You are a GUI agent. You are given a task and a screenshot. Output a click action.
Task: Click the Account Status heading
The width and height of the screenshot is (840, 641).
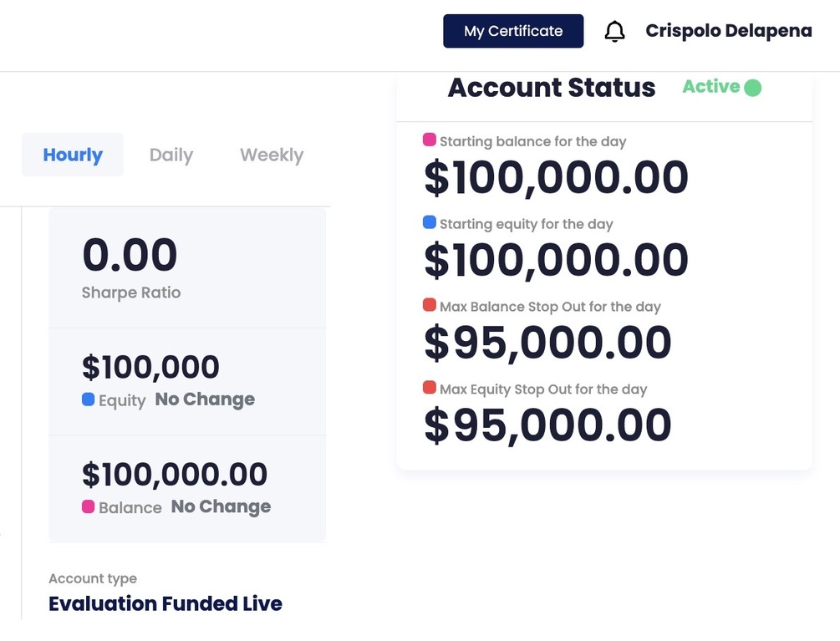coord(552,88)
